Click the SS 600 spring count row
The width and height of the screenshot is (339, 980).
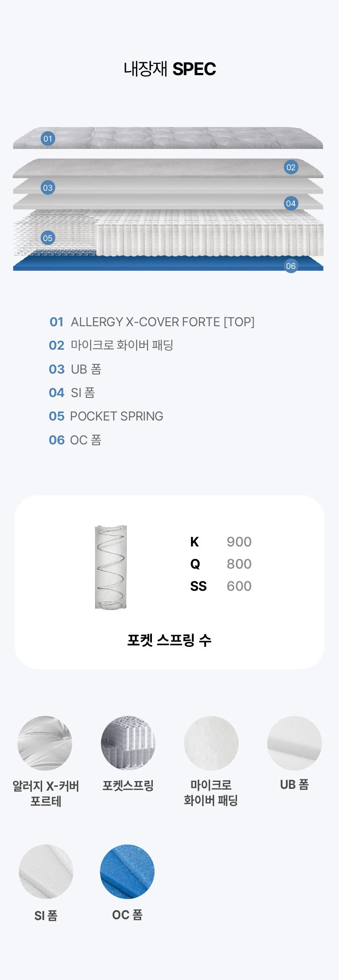pos(221,586)
